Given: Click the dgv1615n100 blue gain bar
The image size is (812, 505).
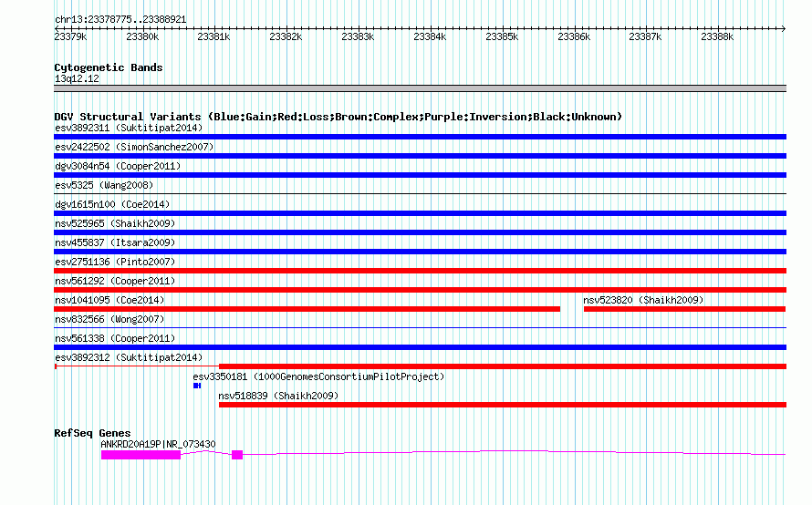Looking at the screenshot, I should coord(420,213).
